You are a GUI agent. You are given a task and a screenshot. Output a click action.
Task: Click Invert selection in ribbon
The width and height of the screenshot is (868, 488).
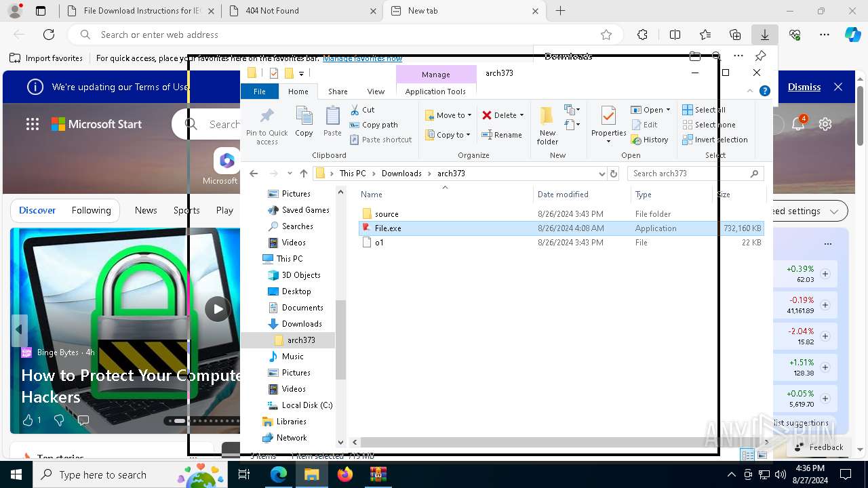715,140
